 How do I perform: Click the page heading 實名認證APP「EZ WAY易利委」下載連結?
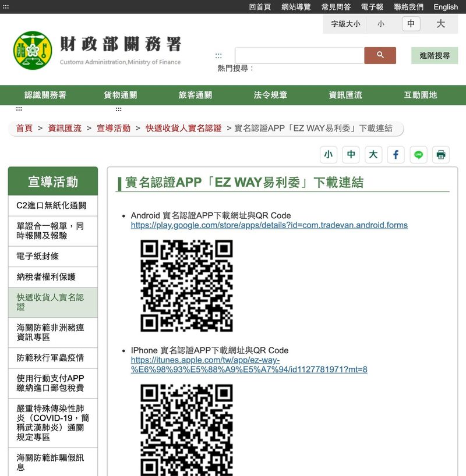[x=244, y=183]
